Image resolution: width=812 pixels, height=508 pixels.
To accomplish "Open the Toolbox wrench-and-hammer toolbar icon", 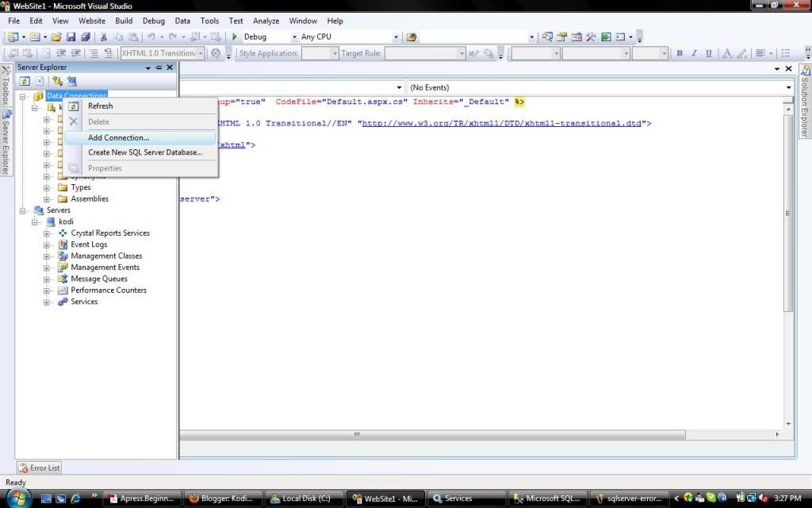I will (x=591, y=37).
